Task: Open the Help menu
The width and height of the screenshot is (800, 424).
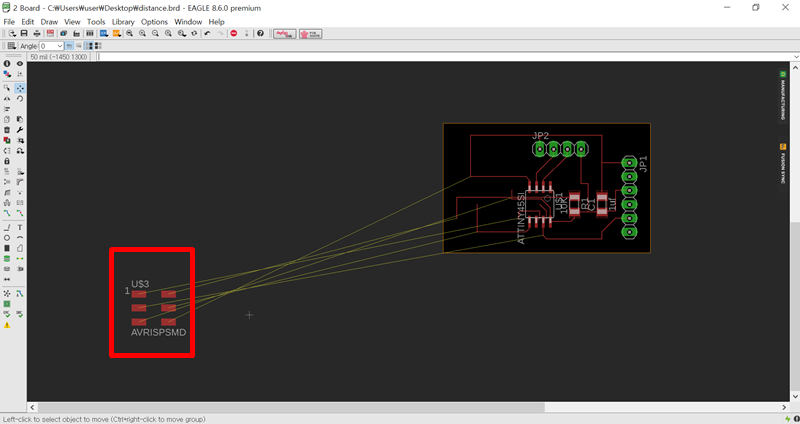Action: click(216, 22)
